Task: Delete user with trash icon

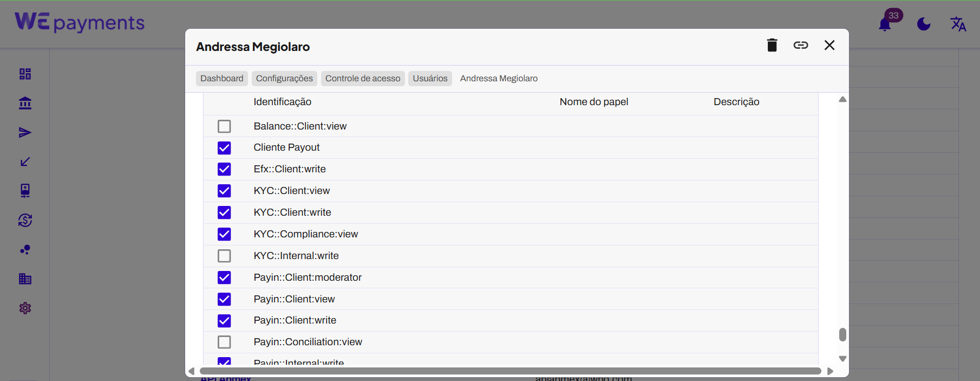Action: [772, 45]
